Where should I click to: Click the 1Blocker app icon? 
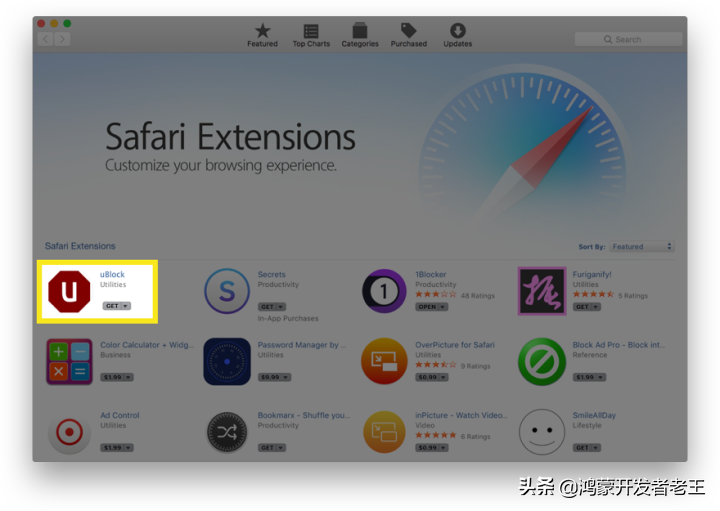[x=384, y=291]
